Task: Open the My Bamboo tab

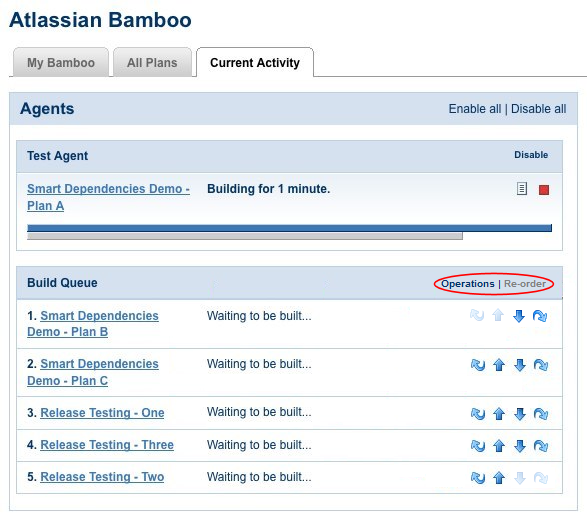Action: click(61, 63)
